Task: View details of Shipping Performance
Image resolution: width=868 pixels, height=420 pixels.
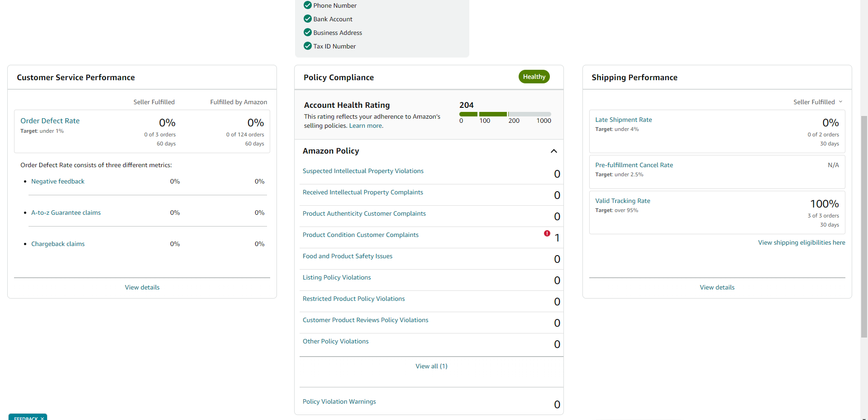Action: [717, 287]
